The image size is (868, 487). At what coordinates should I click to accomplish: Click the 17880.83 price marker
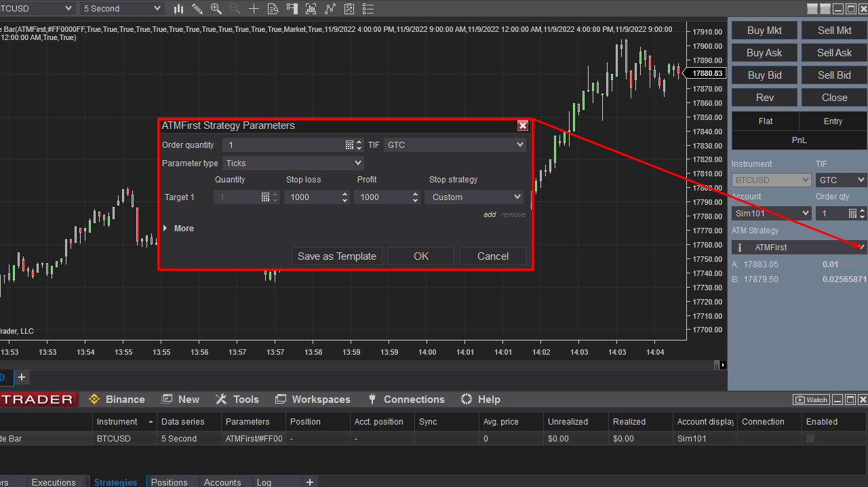point(707,73)
